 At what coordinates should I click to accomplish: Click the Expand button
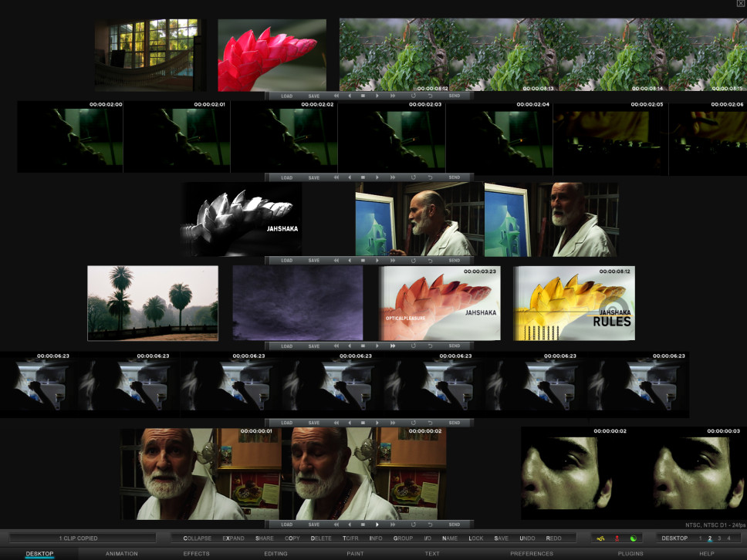233,538
